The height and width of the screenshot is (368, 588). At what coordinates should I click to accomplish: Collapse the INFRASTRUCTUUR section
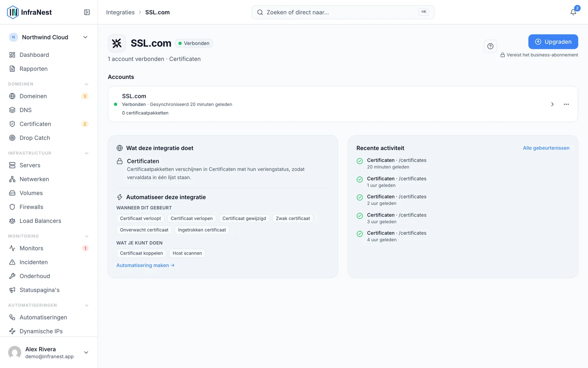tap(87, 153)
